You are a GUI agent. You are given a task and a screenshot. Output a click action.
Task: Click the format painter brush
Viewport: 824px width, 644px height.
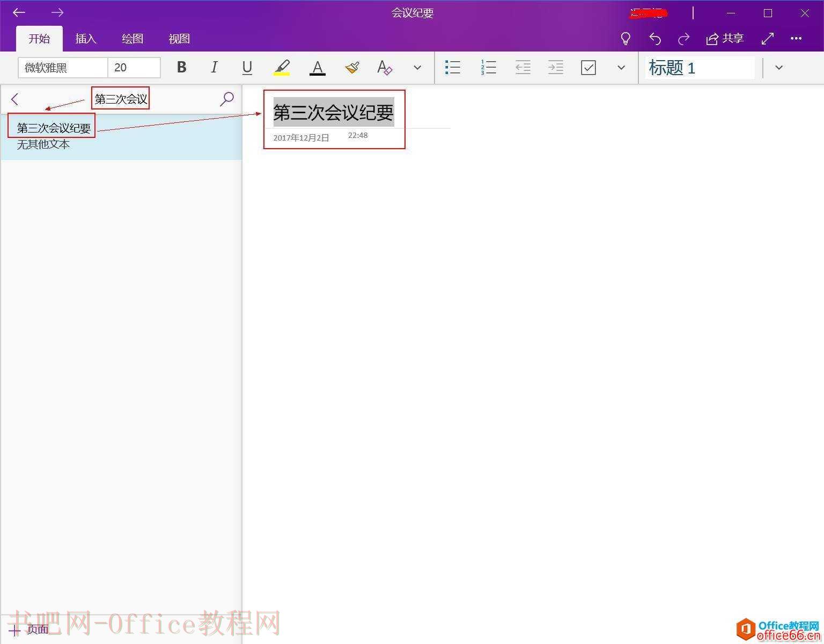pos(352,67)
